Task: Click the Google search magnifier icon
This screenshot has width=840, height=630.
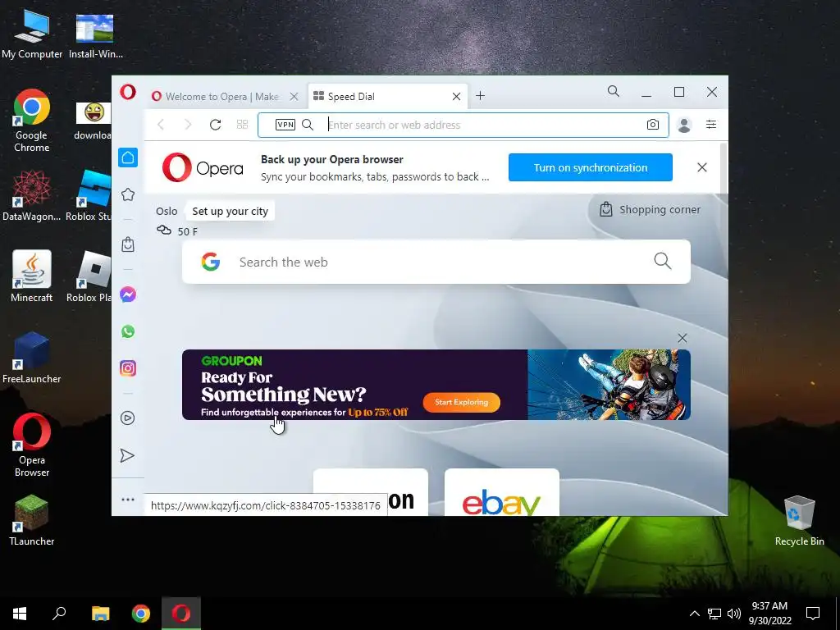Action: click(x=663, y=262)
